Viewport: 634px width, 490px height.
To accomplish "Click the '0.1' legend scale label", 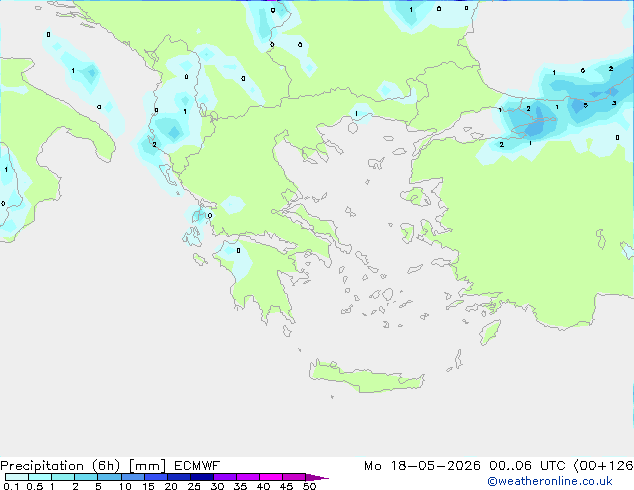I will [x=11, y=486].
